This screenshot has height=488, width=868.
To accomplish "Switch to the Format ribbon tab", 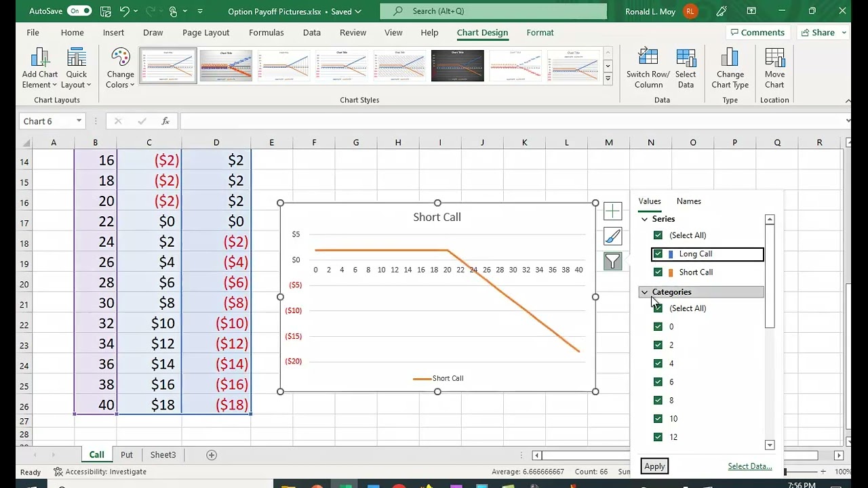I will 540,33.
